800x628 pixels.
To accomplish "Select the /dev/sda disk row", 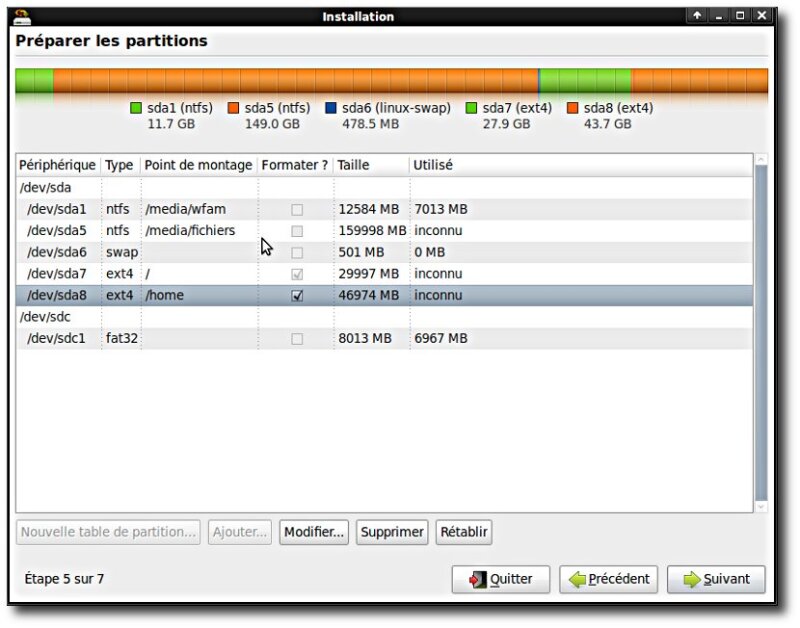I will (384, 188).
